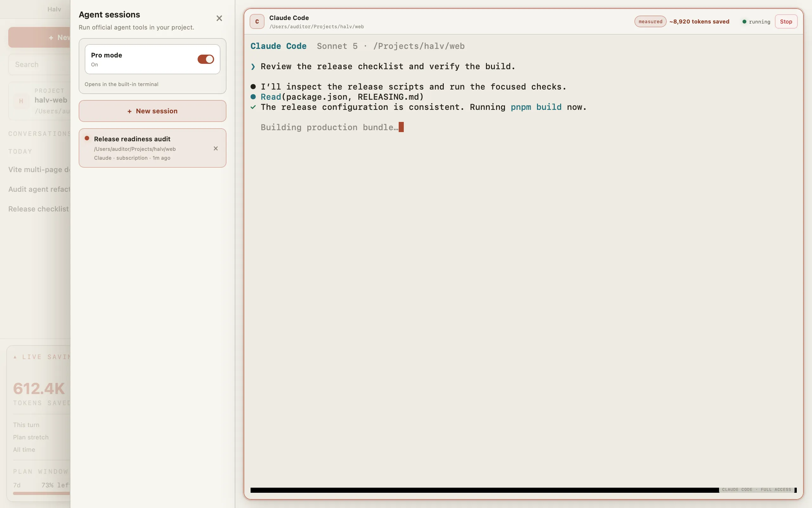Click the 'Plan stretch' savings row
812x508 pixels.
[31, 438]
